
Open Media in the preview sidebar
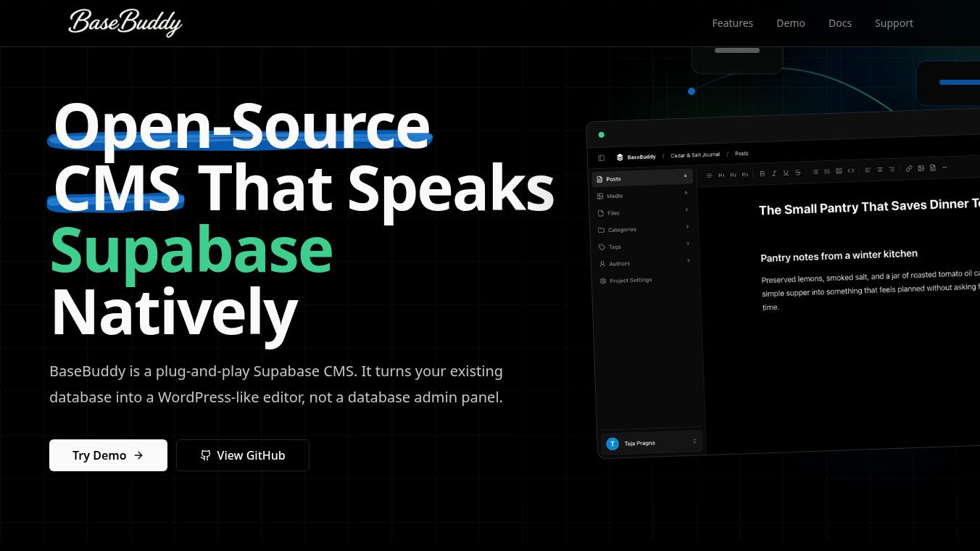coord(644,195)
